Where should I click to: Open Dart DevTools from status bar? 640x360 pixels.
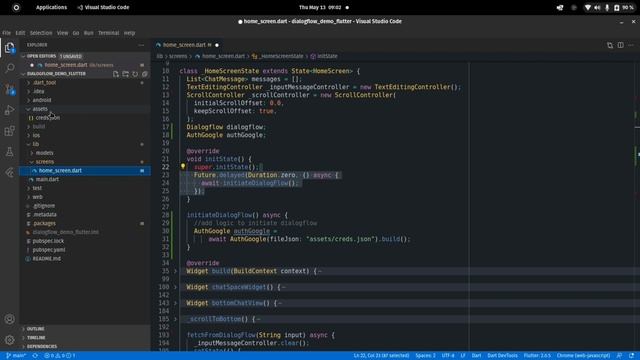click(x=502, y=356)
